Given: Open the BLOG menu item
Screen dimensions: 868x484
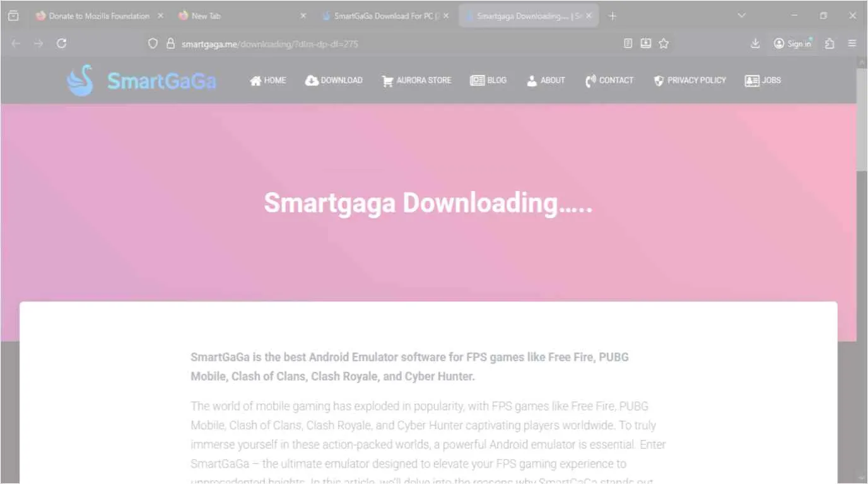Looking at the screenshot, I should coord(488,81).
